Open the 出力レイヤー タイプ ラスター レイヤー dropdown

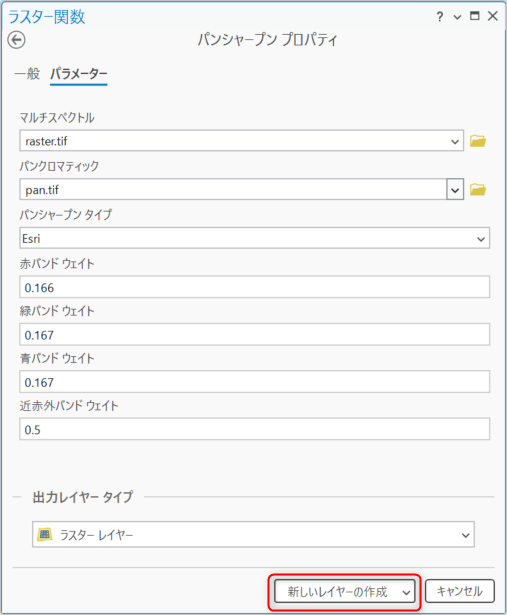pyautogui.click(x=253, y=535)
